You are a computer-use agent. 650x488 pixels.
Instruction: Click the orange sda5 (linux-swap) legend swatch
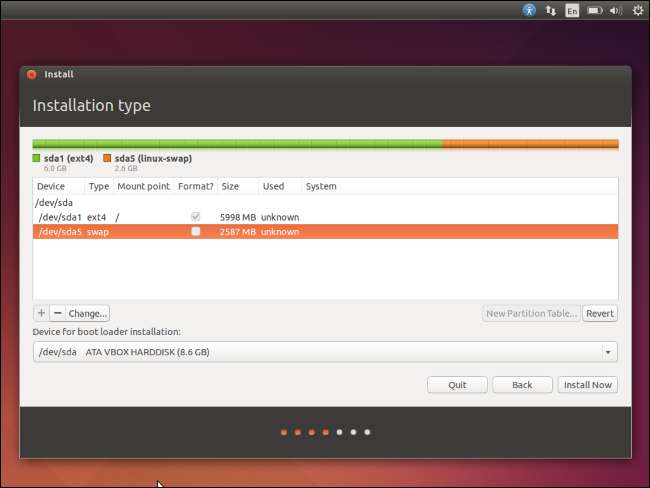tap(107, 158)
